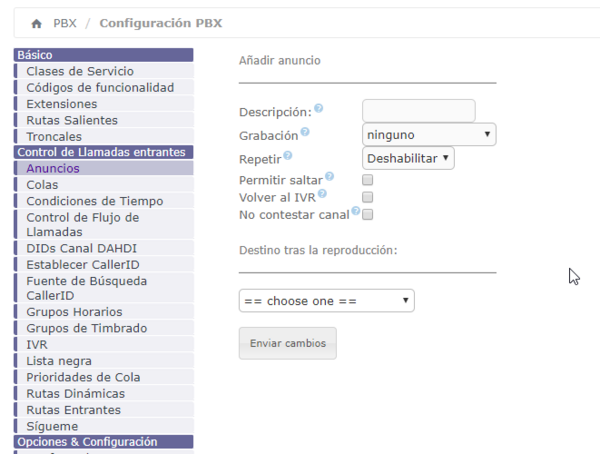The width and height of the screenshot is (600, 454).
Task: Open Extensiones in the sidebar menu
Action: [61, 104]
